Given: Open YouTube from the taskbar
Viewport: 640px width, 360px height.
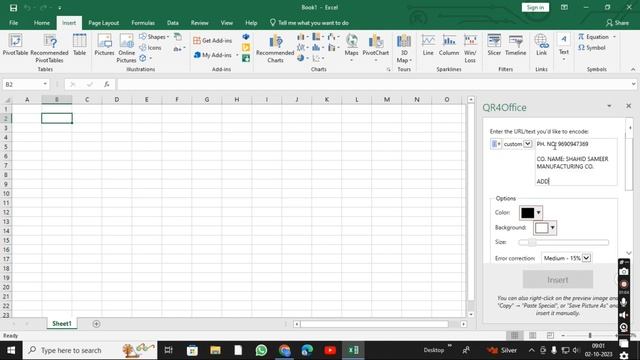Looking at the screenshot, I should click(x=330, y=350).
